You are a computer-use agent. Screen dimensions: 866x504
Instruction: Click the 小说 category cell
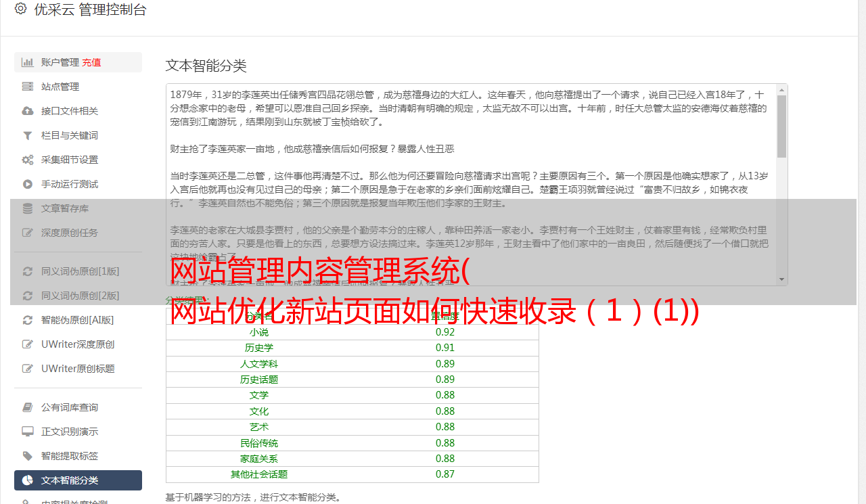pyautogui.click(x=259, y=332)
